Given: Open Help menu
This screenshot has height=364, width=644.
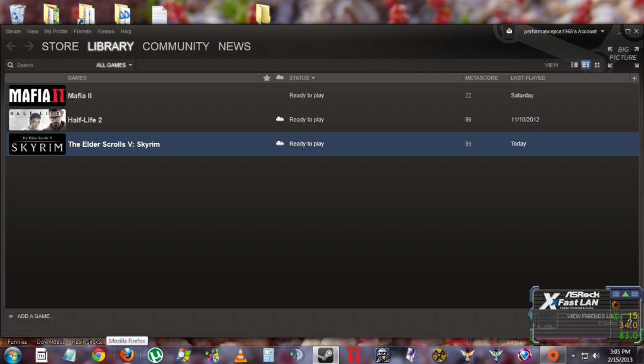Looking at the screenshot, I should tap(126, 31).
